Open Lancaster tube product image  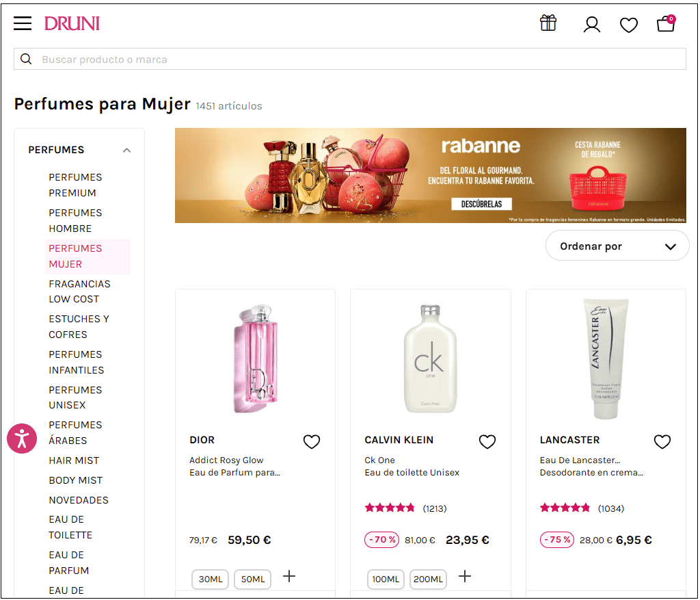point(606,358)
